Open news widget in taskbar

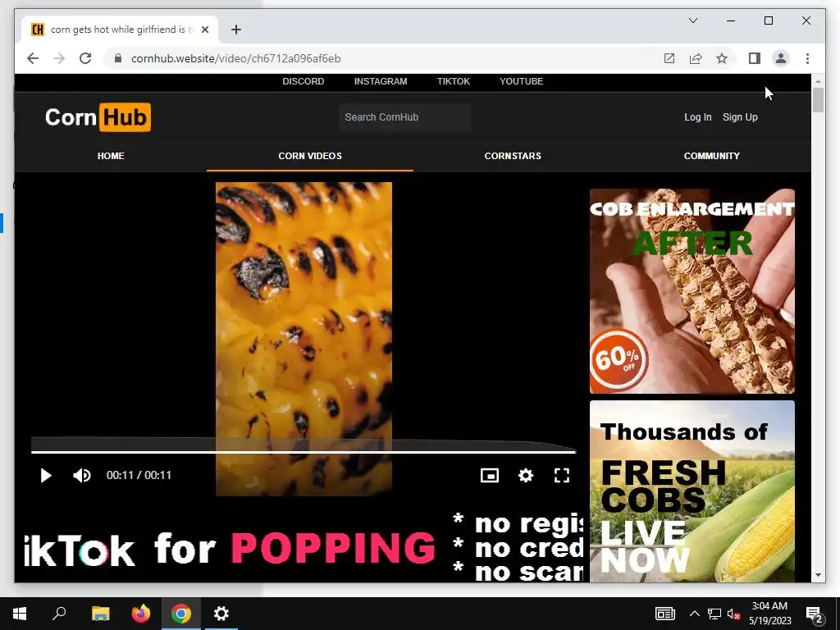[664, 614]
